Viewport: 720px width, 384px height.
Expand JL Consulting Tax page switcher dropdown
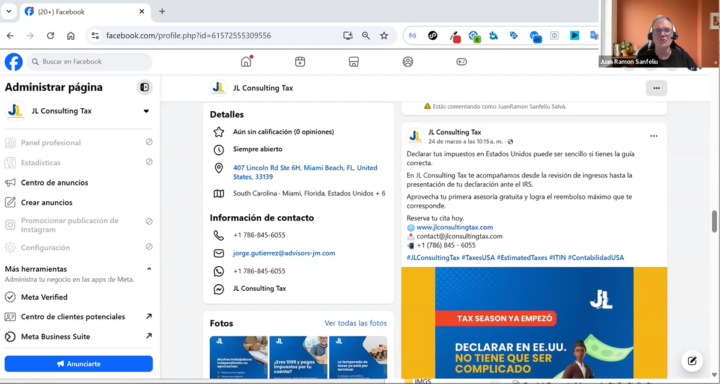click(x=146, y=111)
